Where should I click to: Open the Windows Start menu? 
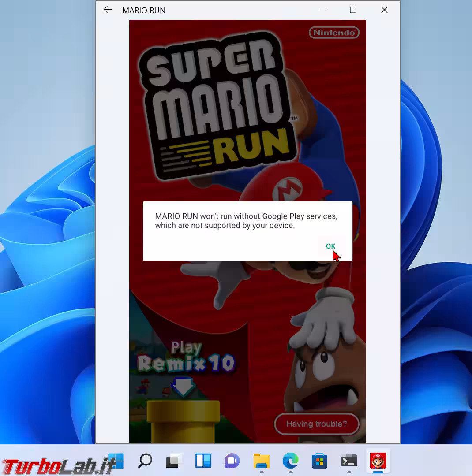tap(116, 461)
